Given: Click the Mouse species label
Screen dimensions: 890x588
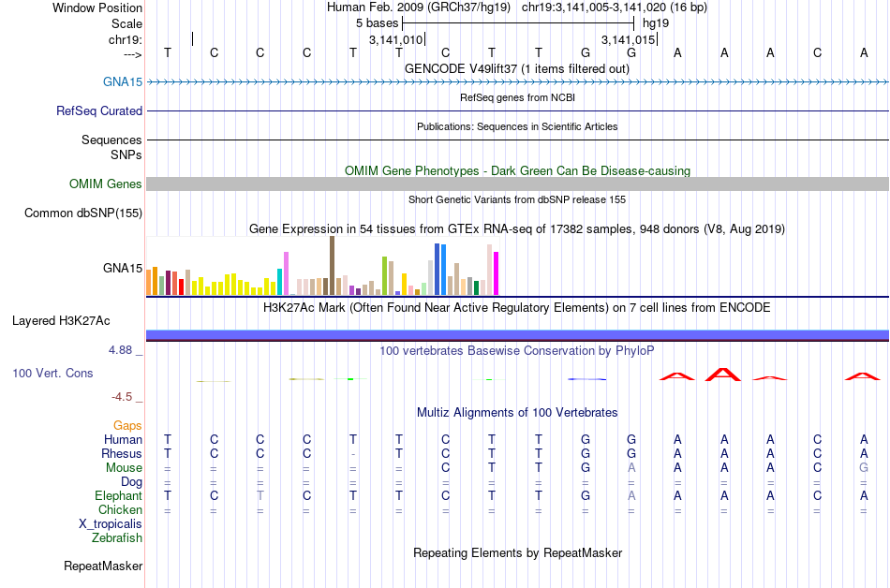Looking at the screenshot, I should (x=124, y=468).
